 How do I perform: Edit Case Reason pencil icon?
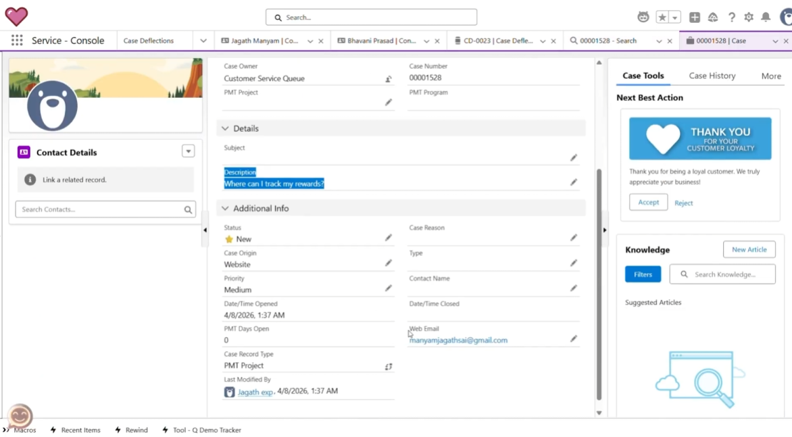coord(573,237)
